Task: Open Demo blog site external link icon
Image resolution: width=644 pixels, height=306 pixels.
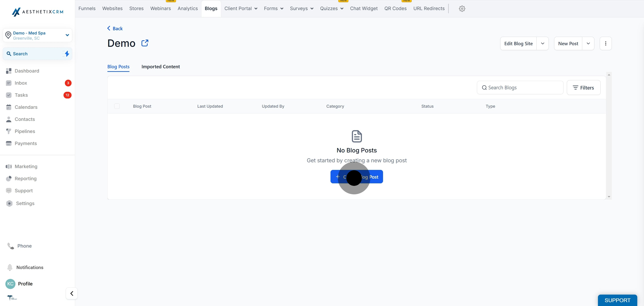Action: click(x=145, y=43)
